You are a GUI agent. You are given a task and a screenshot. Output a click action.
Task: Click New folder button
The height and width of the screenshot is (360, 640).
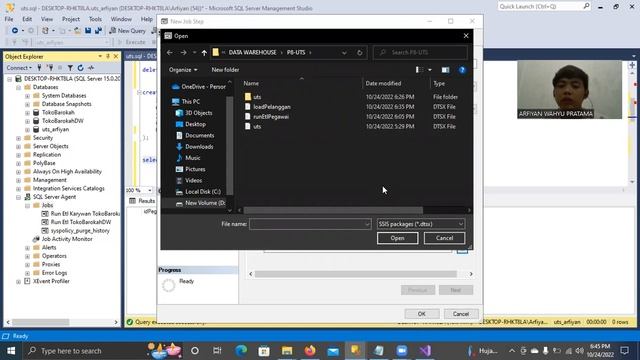[x=225, y=70]
